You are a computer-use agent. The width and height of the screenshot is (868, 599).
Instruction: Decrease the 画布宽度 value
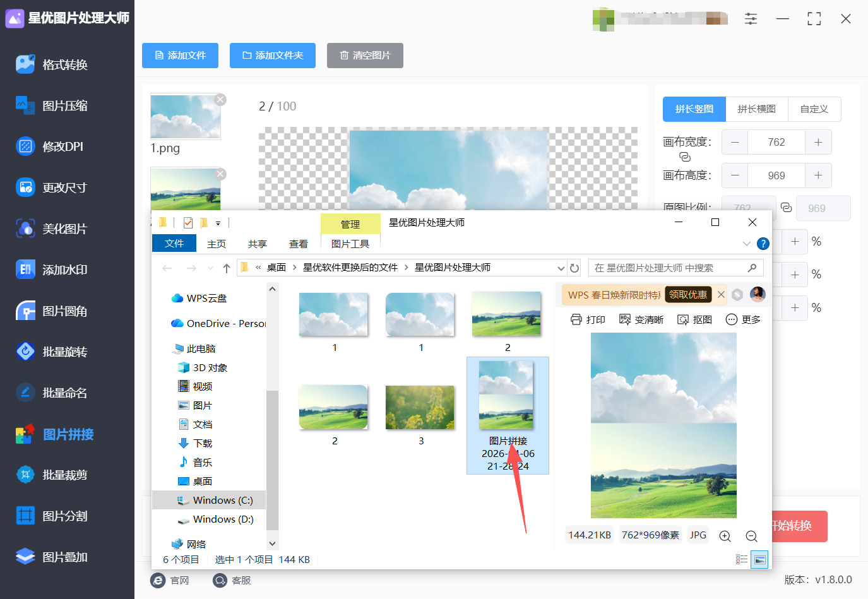pyautogui.click(x=735, y=142)
